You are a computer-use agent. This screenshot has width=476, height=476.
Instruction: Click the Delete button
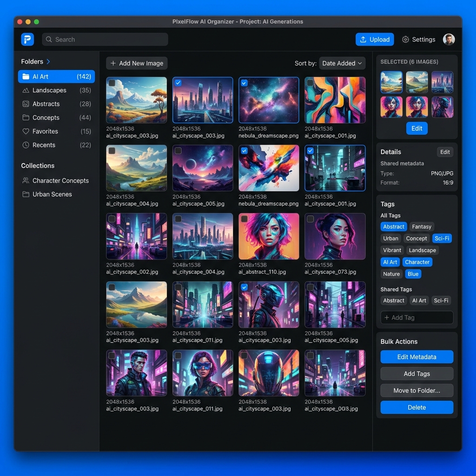(x=417, y=407)
